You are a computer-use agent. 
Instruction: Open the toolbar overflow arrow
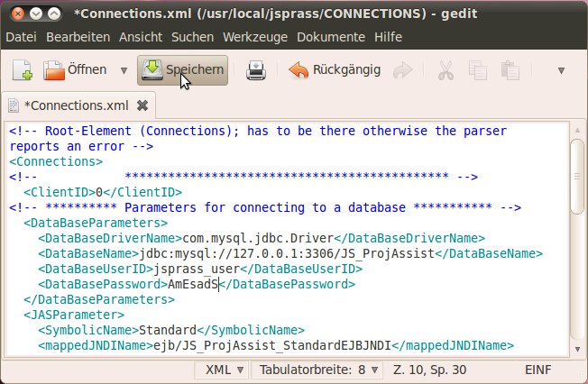pos(561,70)
